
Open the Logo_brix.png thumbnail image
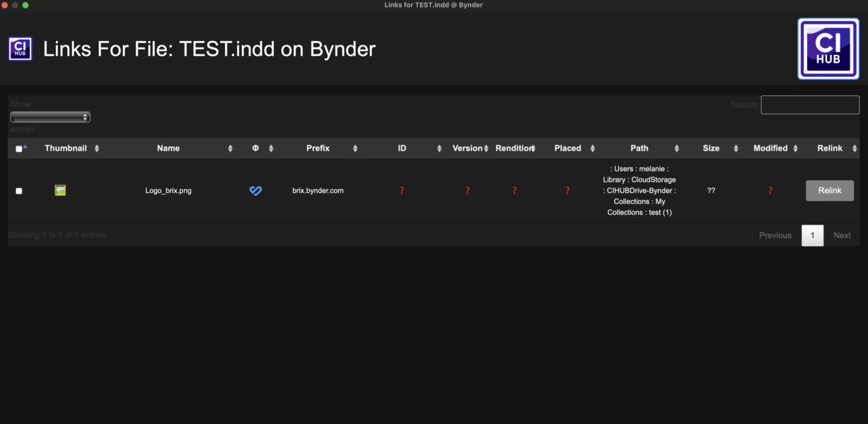(60, 190)
